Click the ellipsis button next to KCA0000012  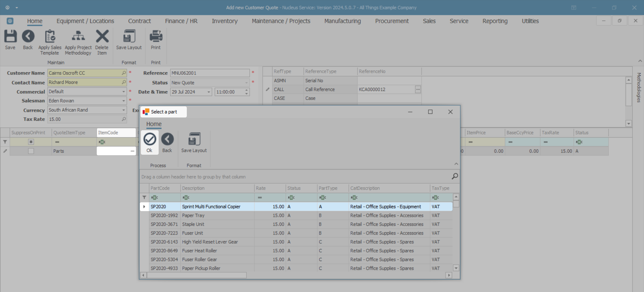pos(418,90)
